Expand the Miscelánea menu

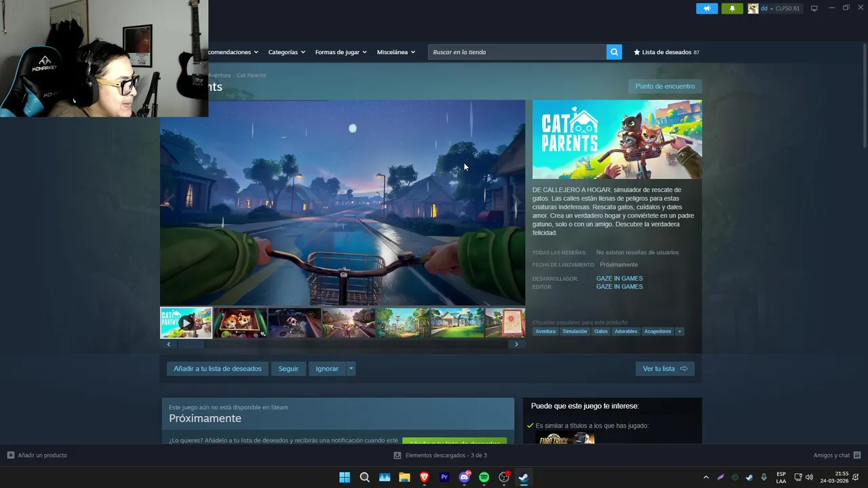click(x=396, y=52)
